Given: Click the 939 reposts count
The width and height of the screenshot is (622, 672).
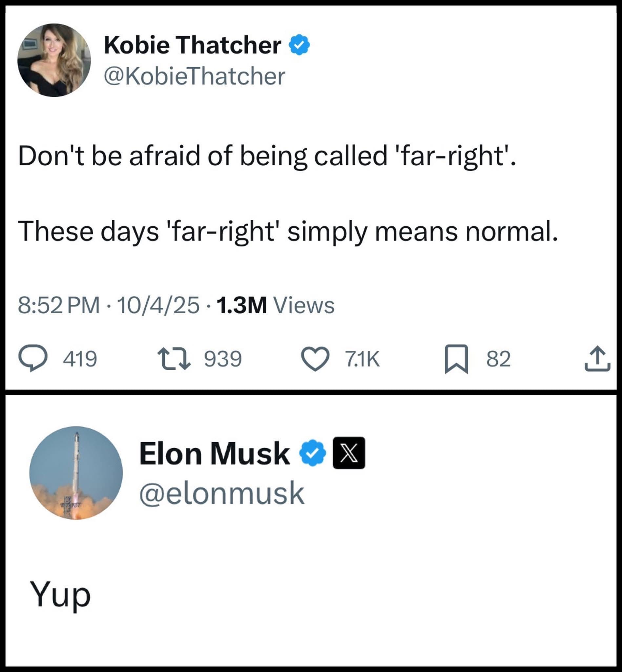Looking at the screenshot, I should coord(223,359).
